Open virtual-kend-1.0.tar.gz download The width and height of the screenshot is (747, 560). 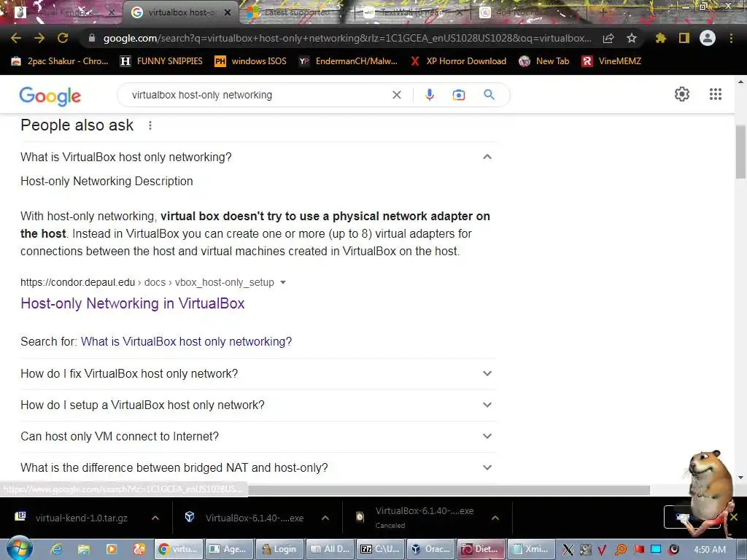tap(81, 518)
